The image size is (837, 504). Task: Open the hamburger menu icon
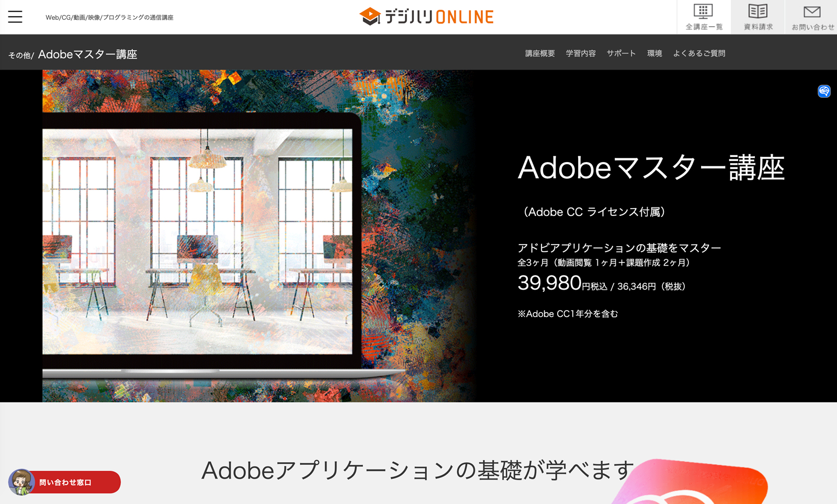click(x=15, y=17)
